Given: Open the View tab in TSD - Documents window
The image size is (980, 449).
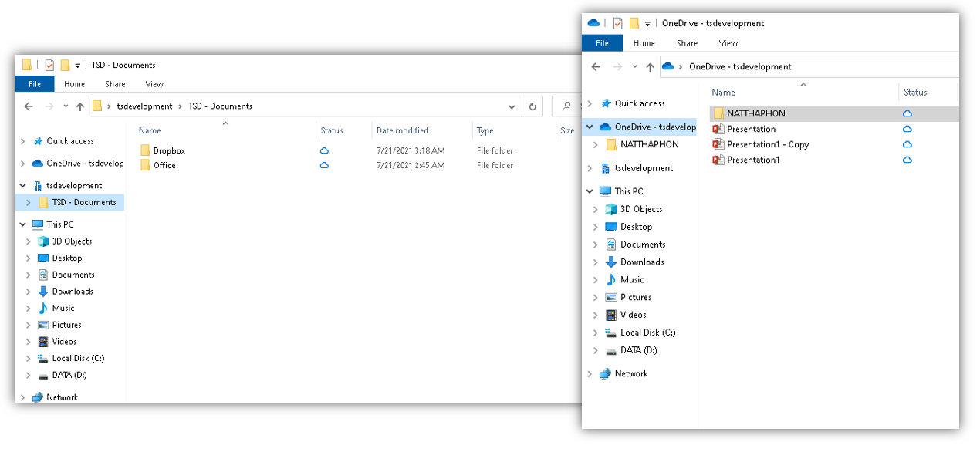Looking at the screenshot, I should pos(154,84).
